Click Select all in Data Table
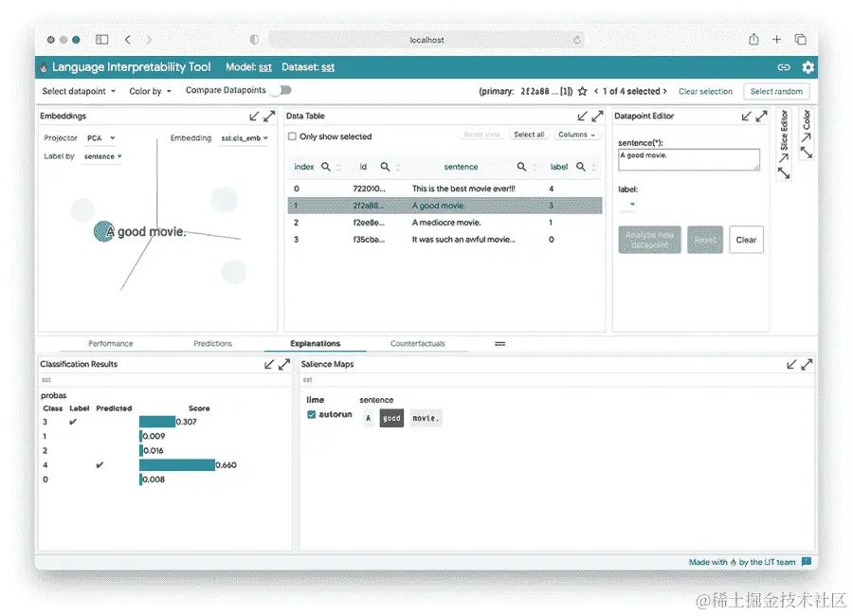This screenshot has width=853, height=616. [x=529, y=135]
